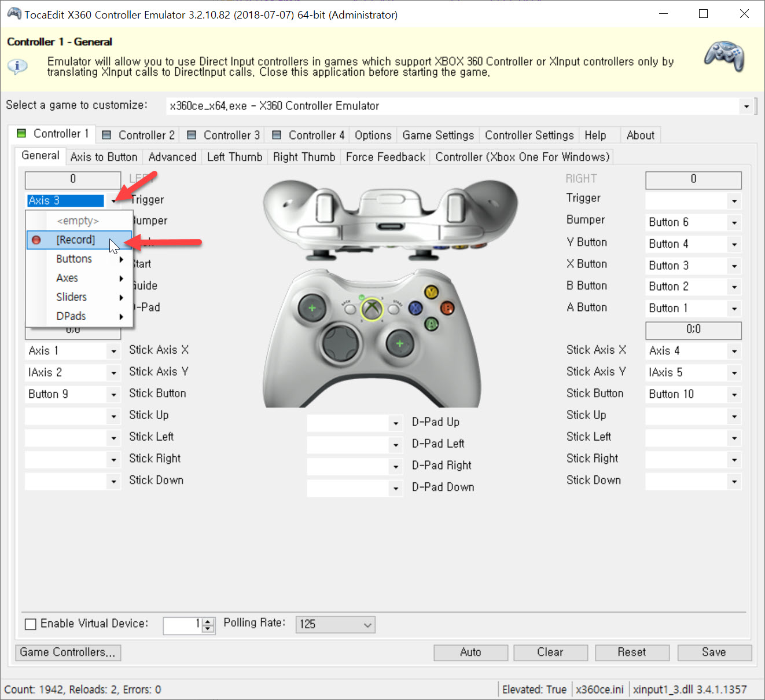Choose the <empty> menu entry
Viewport: 765px width, 700px height.
pos(78,221)
